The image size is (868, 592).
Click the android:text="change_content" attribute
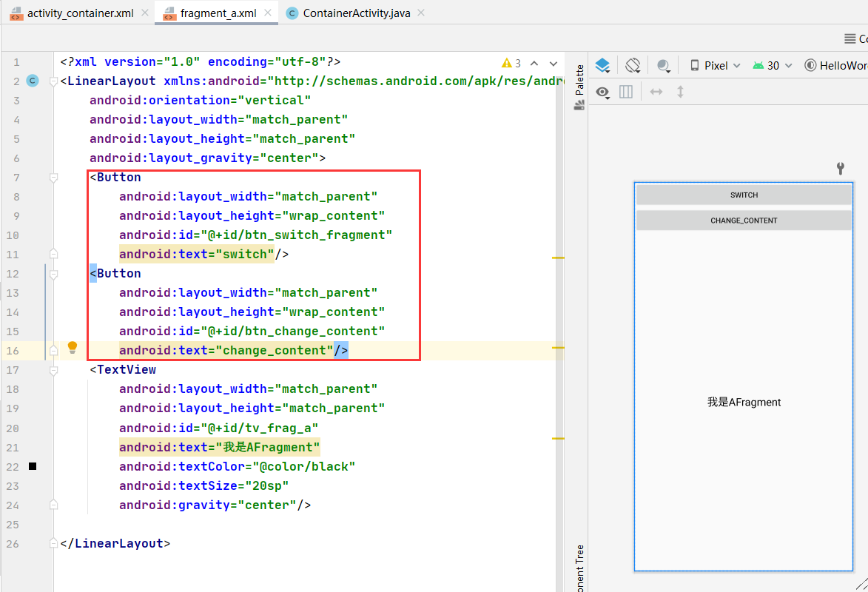pos(226,351)
